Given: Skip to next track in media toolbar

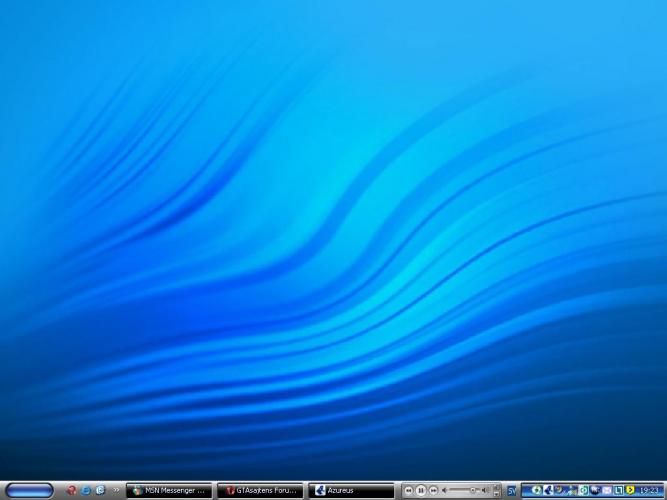Looking at the screenshot, I should coord(433,490).
